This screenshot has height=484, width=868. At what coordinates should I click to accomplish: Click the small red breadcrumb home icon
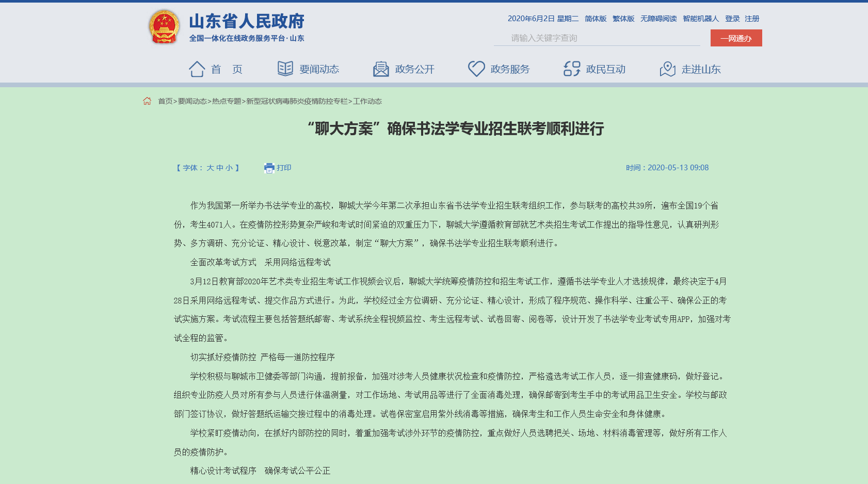tap(147, 101)
